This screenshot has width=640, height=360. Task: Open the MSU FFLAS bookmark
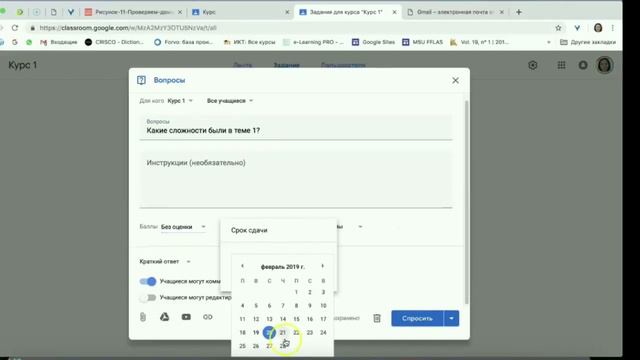click(x=422, y=42)
